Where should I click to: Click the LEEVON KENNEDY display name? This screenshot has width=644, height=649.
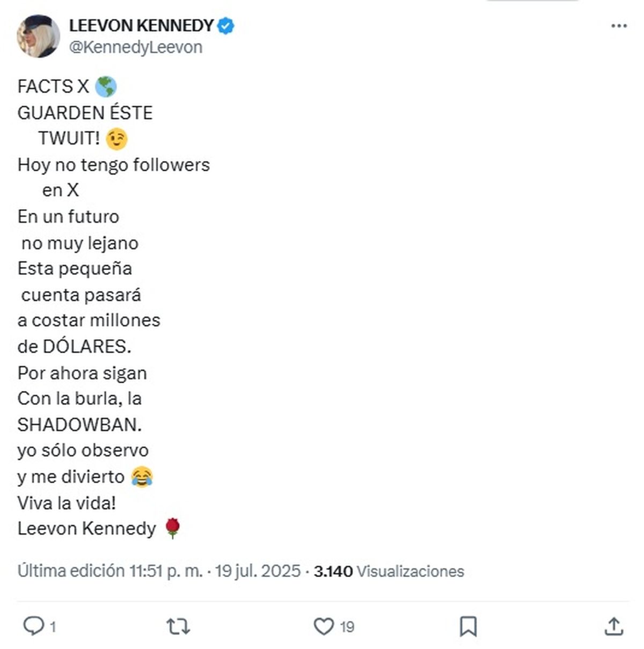coord(141,25)
